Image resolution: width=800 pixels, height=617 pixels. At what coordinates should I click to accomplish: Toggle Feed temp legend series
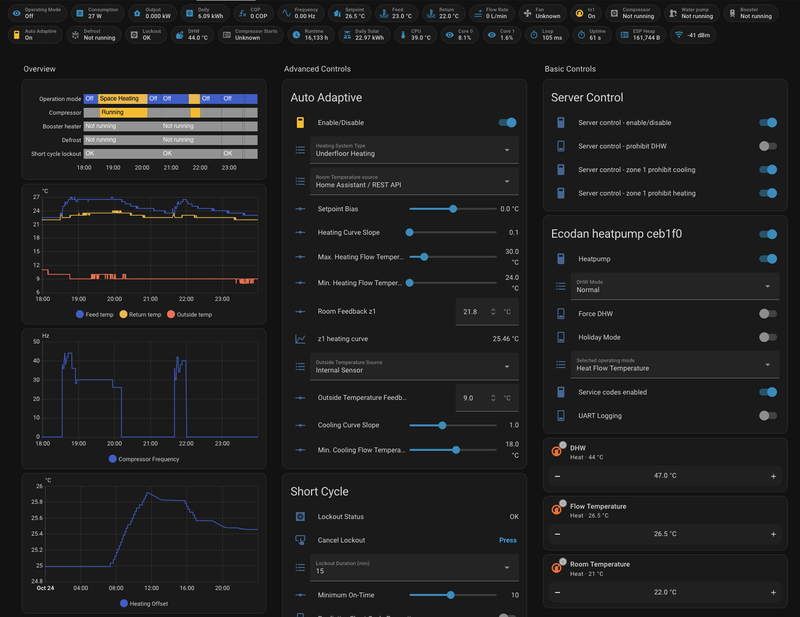[x=94, y=314]
